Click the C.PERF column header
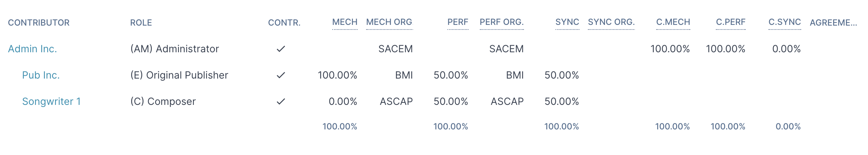The height and width of the screenshot is (155, 868). pyautogui.click(x=731, y=22)
